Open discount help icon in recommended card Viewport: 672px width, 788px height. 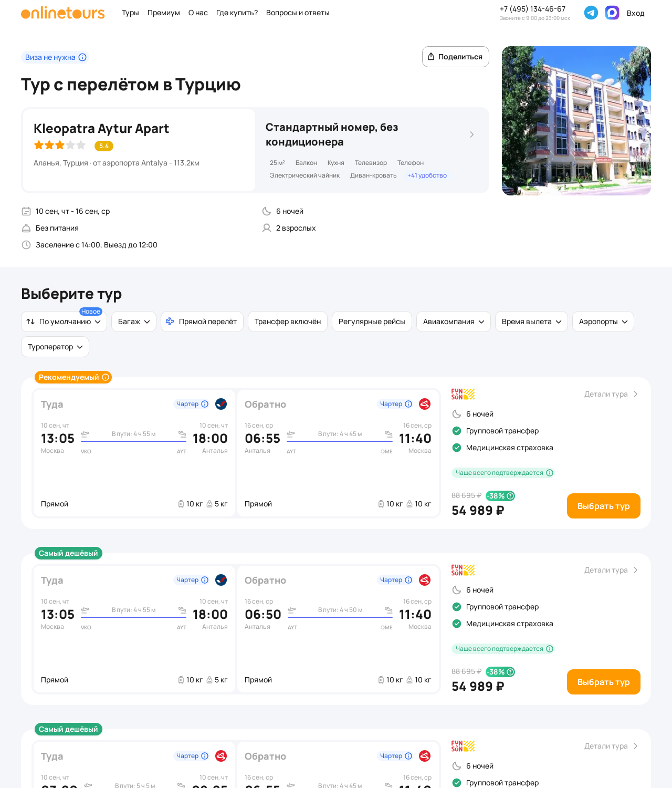point(510,496)
